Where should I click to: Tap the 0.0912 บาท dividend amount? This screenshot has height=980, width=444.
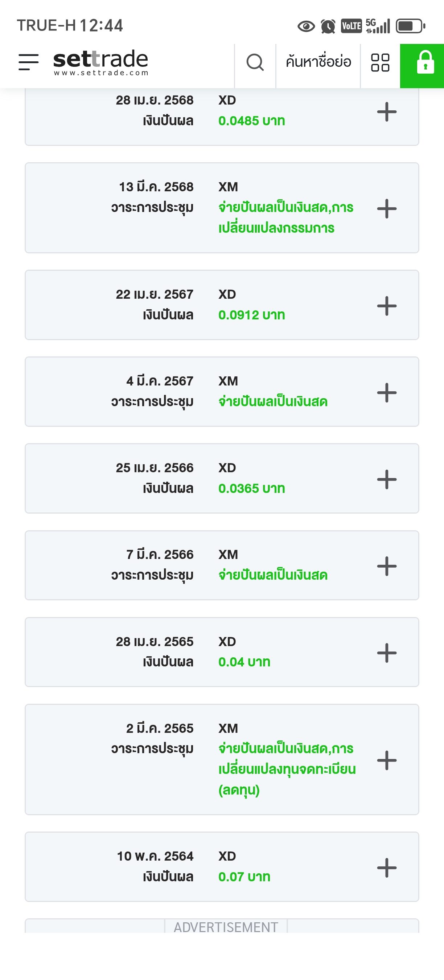(252, 315)
